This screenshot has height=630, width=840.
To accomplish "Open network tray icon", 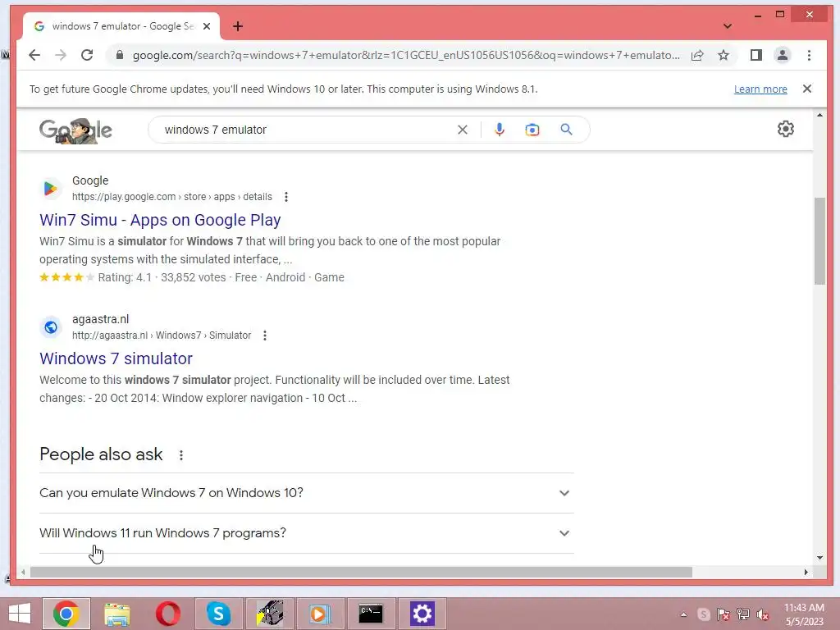I will 742,614.
